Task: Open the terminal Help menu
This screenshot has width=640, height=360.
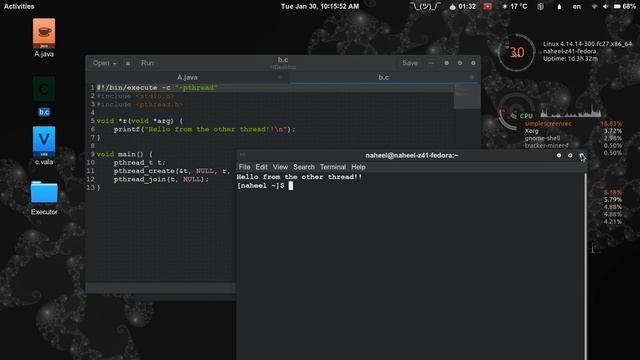Action: pos(358,167)
